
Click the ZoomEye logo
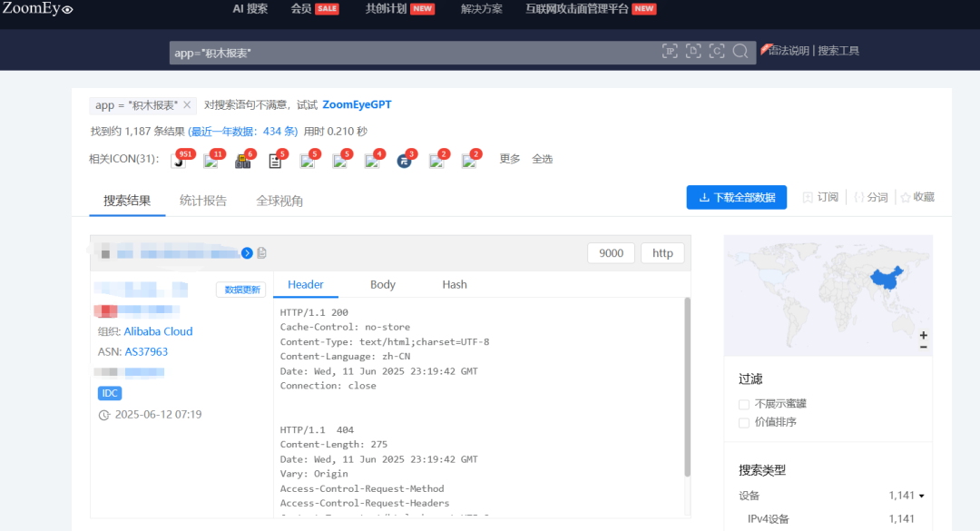37,9
